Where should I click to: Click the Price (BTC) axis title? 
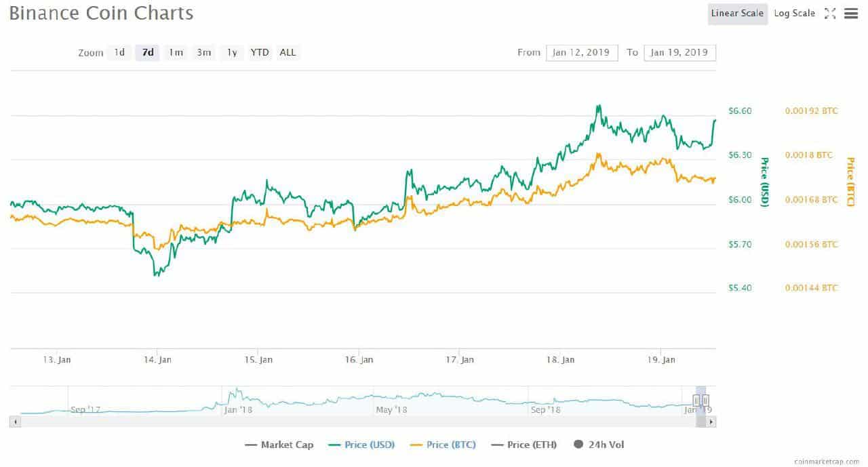(x=851, y=182)
